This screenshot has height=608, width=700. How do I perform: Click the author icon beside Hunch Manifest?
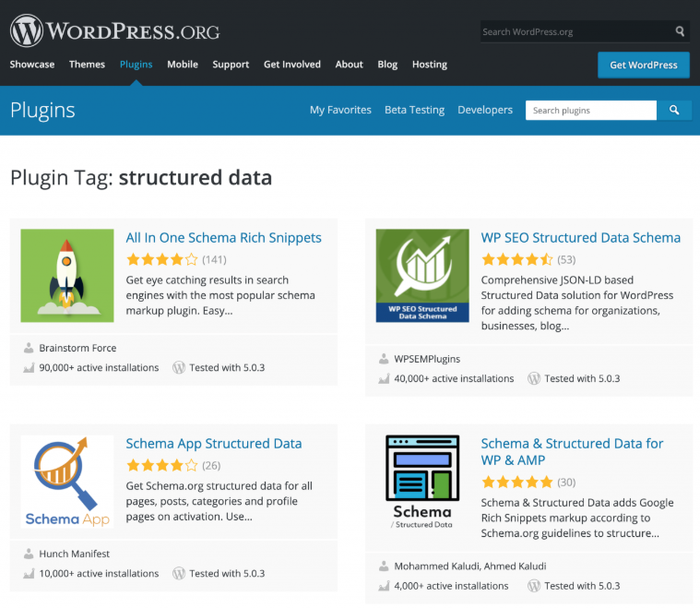(x=29, y=554)
